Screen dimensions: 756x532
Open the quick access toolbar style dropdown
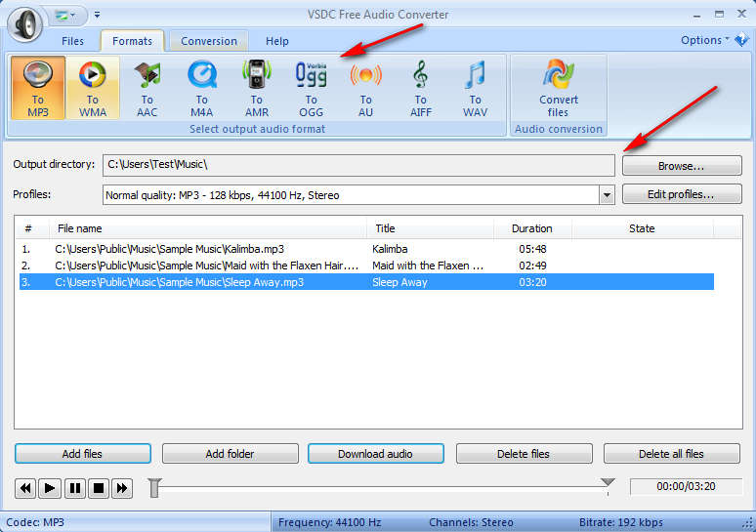coord(66,16)
